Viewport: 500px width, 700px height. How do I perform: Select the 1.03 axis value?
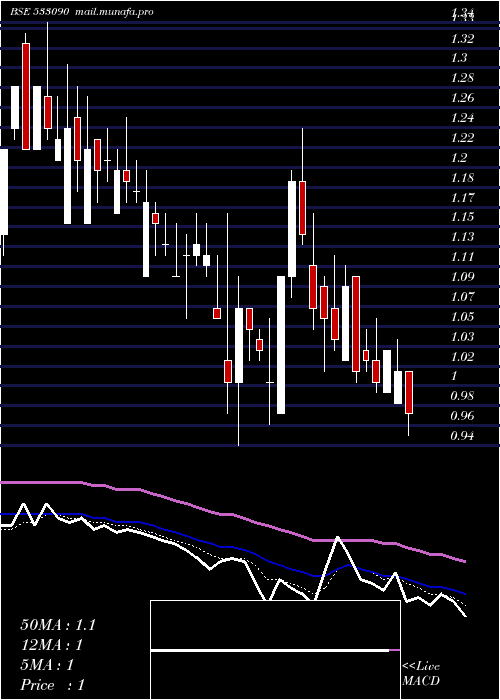tap(462, 337)
